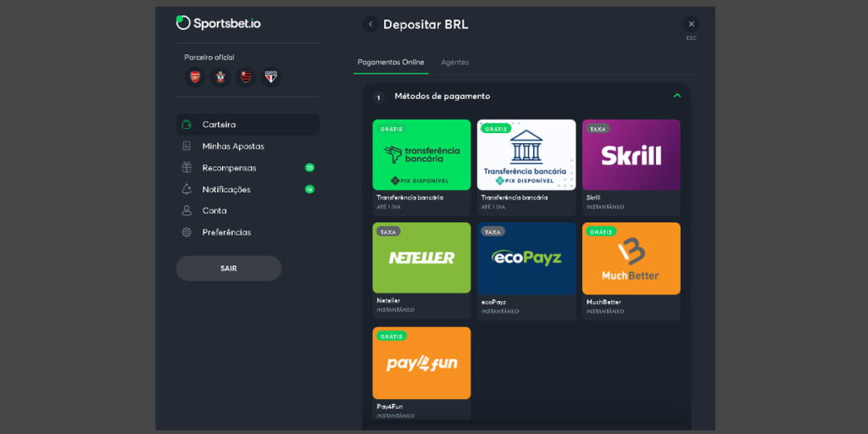Click the Notificações green counter badge
The image size is (868, 434).
(x=309, y=189)
